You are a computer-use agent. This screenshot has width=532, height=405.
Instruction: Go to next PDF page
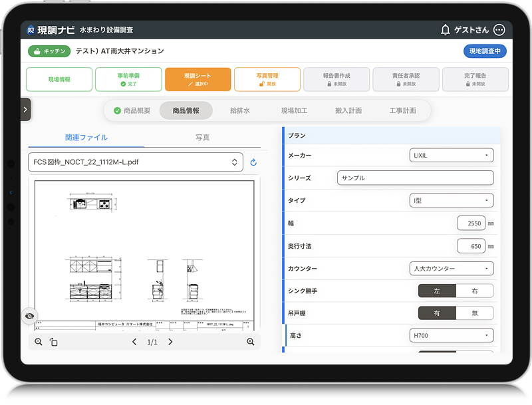(170, 342)
